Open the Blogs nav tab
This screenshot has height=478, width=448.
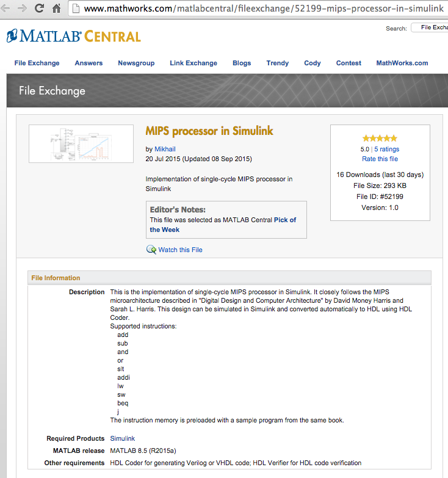click(x=242, y=63)
